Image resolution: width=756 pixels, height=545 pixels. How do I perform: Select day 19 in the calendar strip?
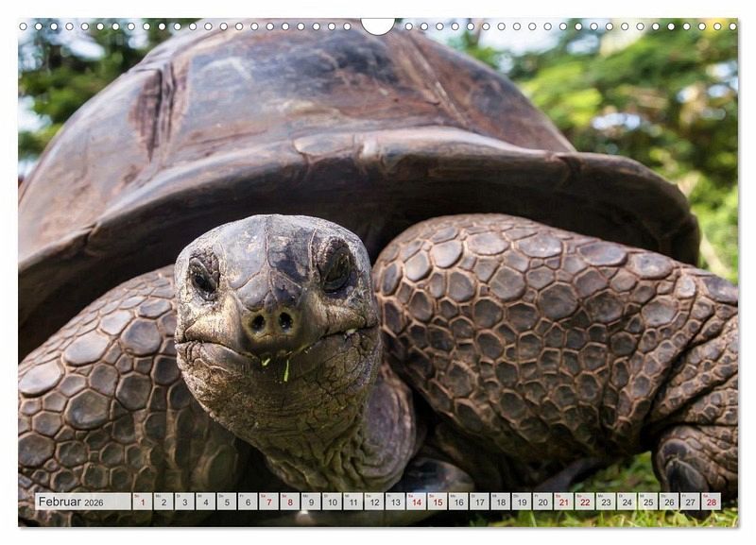[x=521, y=502]
